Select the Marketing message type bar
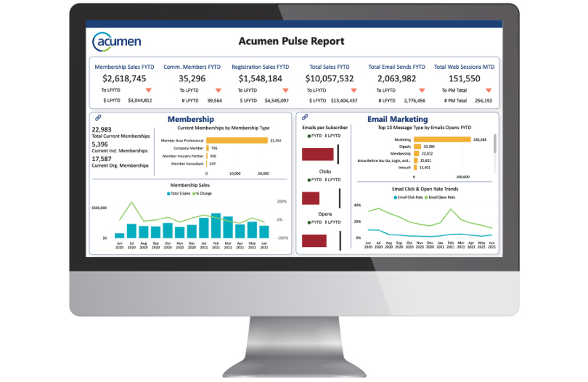Screen dimensions: 588x382 coord(442,139)
